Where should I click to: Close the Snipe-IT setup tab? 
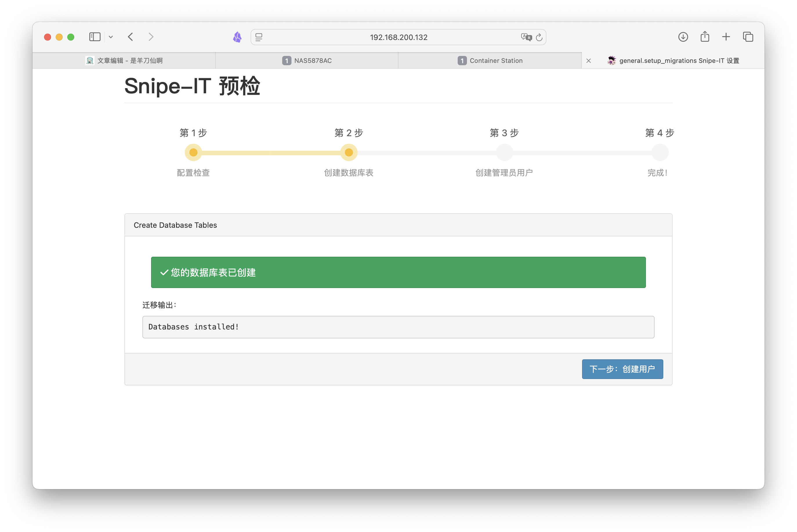(x=588, y=61)
